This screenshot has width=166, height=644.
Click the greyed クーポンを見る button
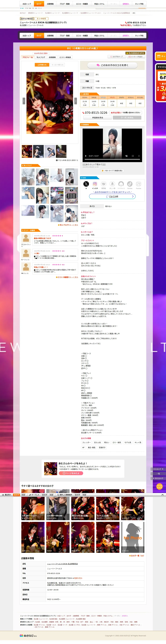pyautogui.click(x=127, y=118)
